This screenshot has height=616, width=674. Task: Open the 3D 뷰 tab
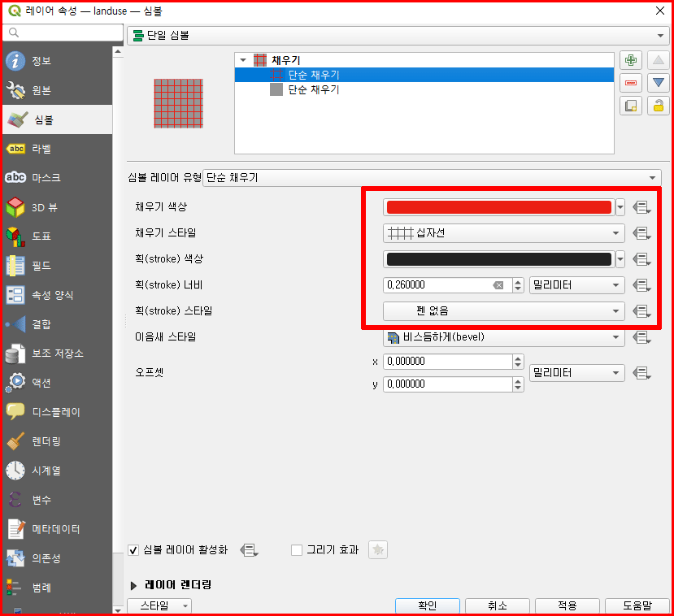57,207
